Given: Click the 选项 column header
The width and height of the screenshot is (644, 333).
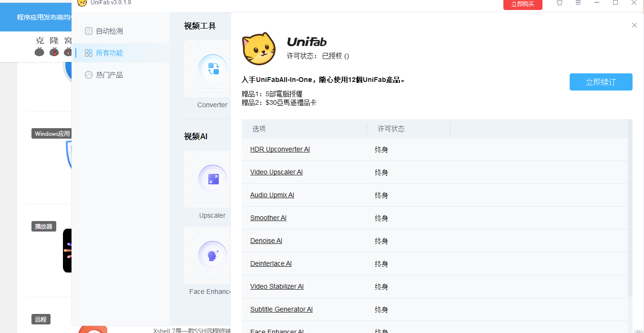Looking at the screenshot, I should (259, 129).
